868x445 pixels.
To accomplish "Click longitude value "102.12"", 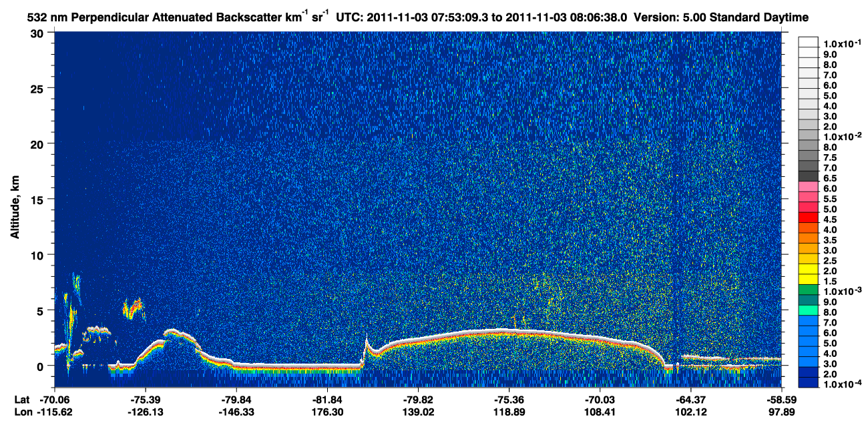I will point(692,412).
